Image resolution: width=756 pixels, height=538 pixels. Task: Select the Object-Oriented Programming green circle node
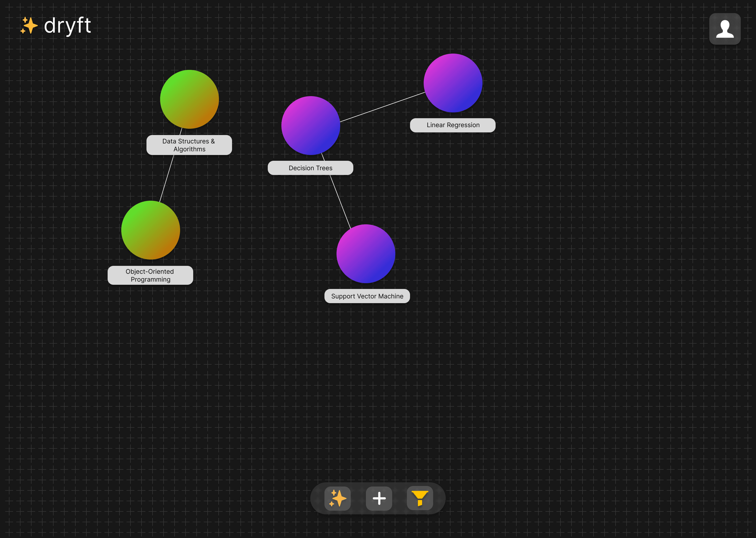pos(151,230)
